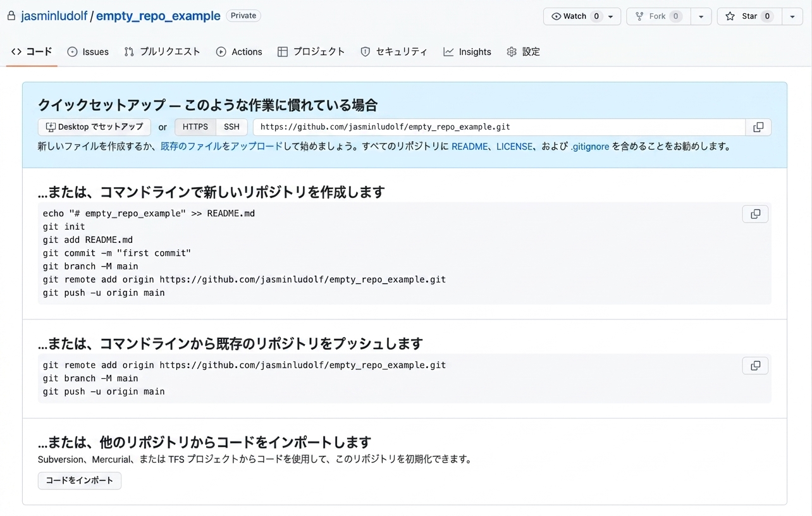
Task: Open the jasminludolf owner link
Action: point(54,16)
